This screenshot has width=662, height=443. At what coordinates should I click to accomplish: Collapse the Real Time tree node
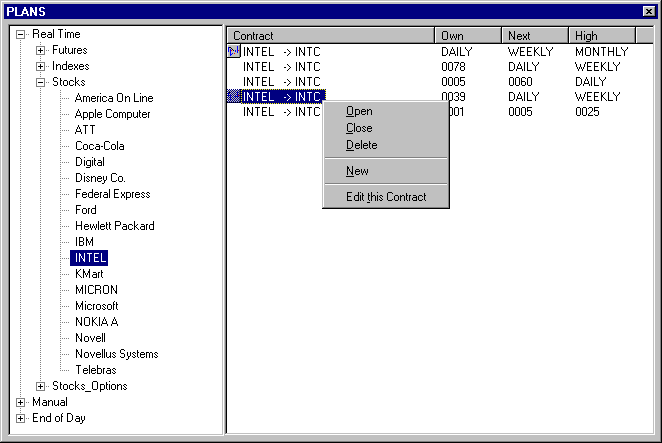[20, 34]
